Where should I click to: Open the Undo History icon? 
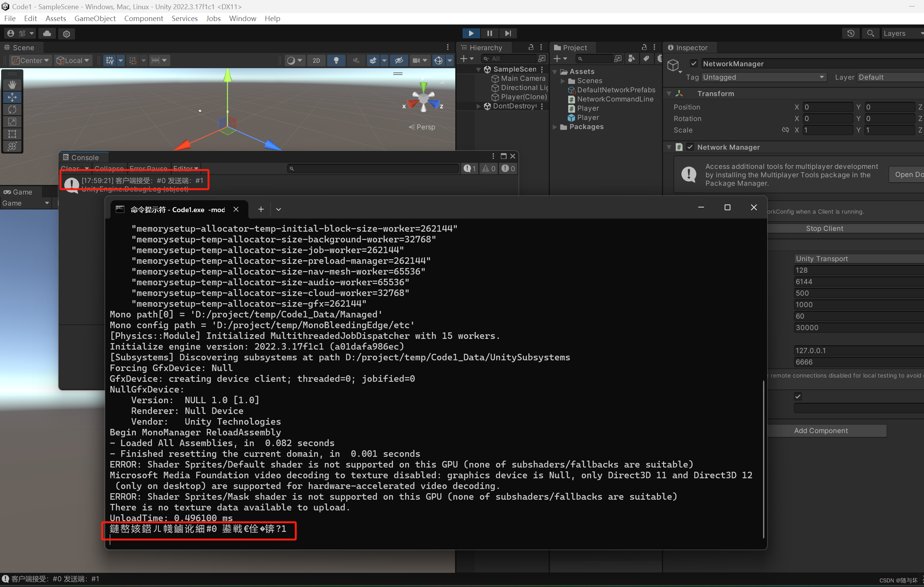coord(850,33)
